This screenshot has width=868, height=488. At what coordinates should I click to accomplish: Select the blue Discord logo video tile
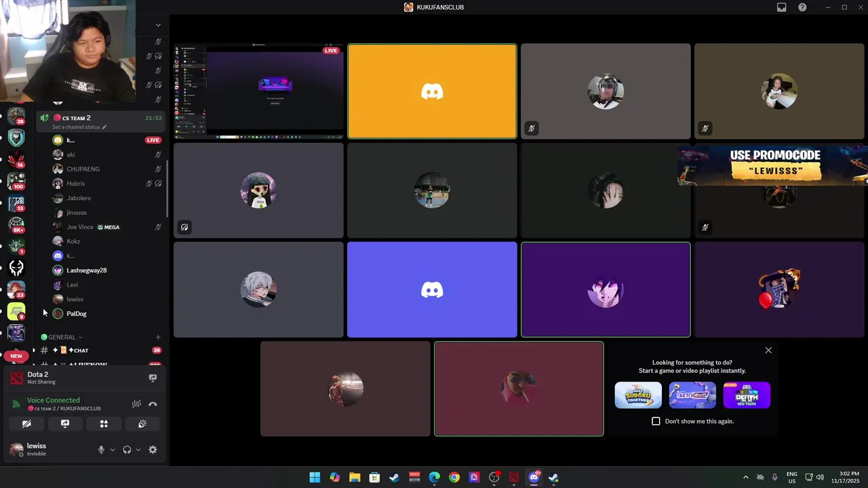click(432, 289)
